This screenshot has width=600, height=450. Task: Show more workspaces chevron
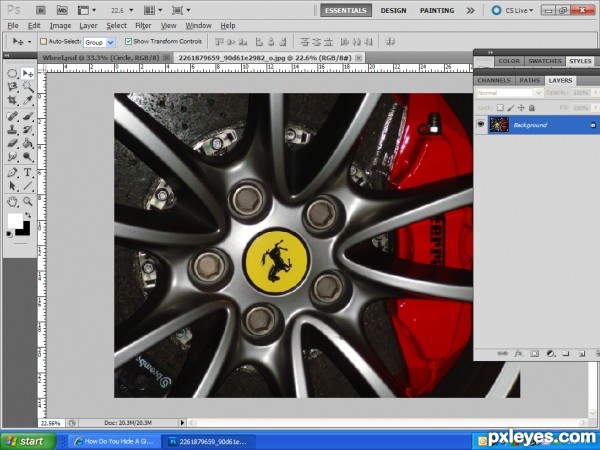pyautogui.click(x=470, y=10)
